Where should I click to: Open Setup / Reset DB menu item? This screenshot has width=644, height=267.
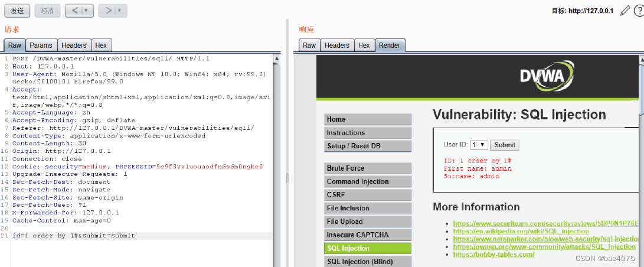click(368, 146)
